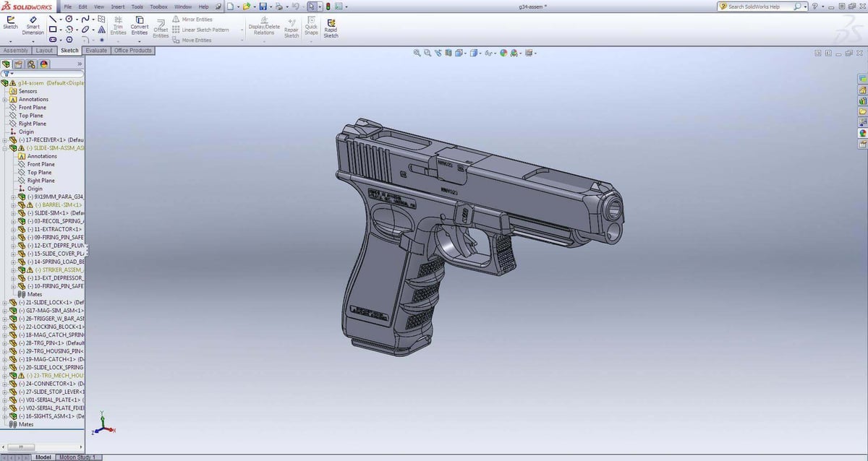Viewport: 868px width, 461px height.
Task: Open the DisplayManager tab icon
Action: (x=43, y=64)
